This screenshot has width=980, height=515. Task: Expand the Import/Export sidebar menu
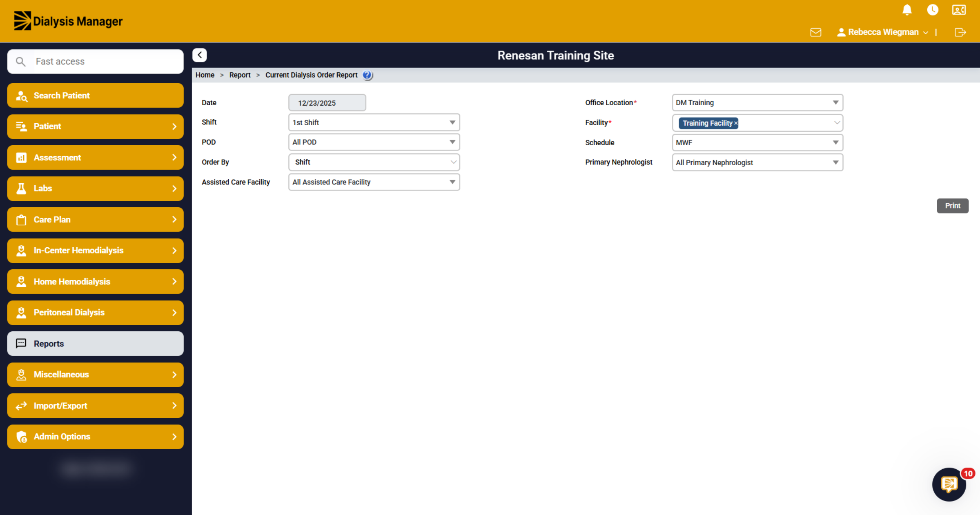(x=95, y=406)
